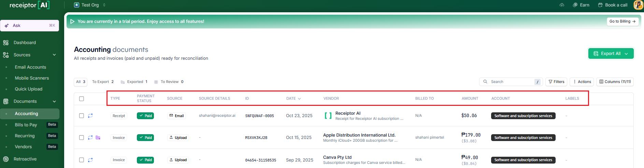Click Go to Billing button
The image size is (644, 168).
pyautogui.click(x=622, y=21)
